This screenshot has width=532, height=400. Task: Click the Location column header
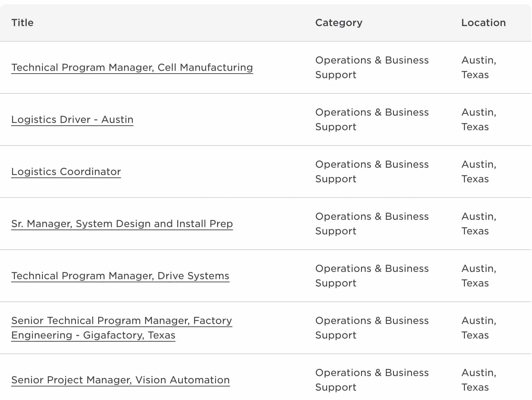click(x=483, y=23)
